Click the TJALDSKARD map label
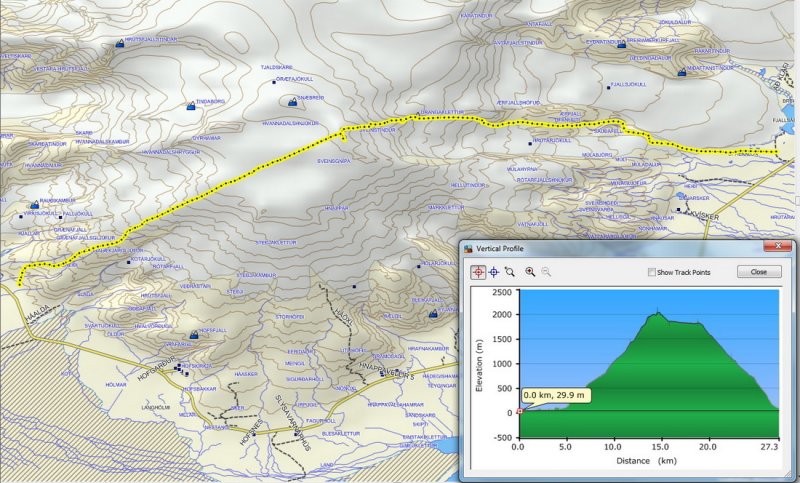800x483 pixels. point(276,67)
